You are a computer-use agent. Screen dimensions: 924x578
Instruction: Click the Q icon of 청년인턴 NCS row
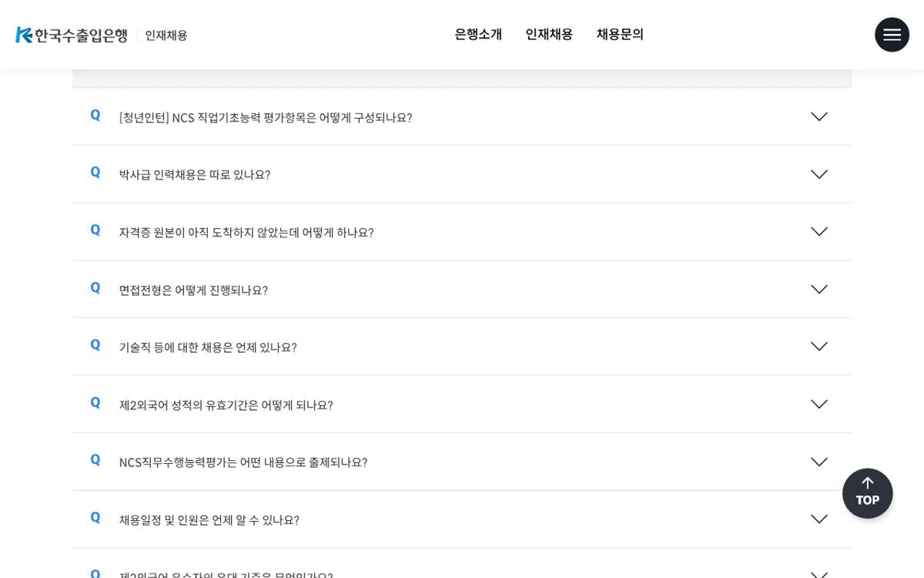click(x=95, y=115)
